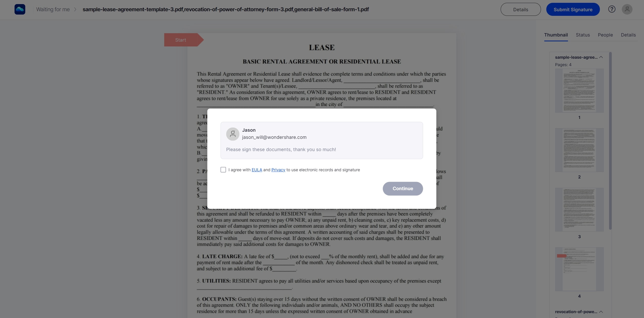Click the Status tab icon in sidebar
Viewport: 644px width, 318px height.
click(x=583, y=35)
